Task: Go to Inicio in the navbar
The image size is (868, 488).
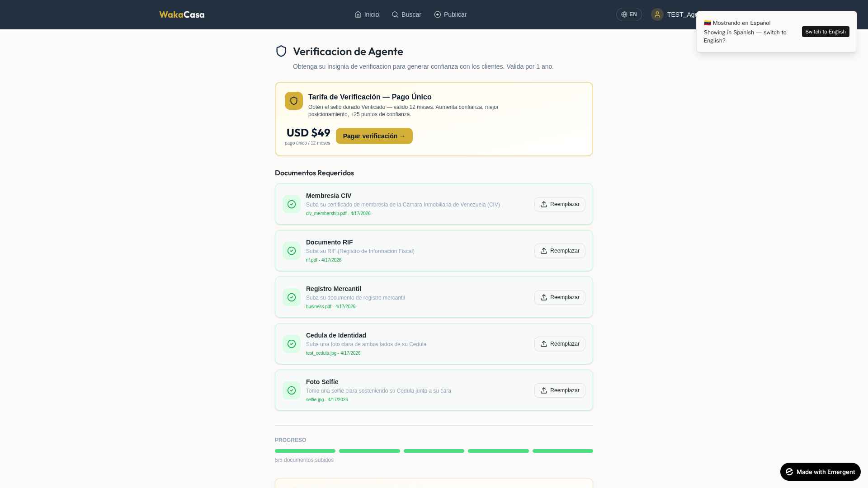Action: click(367, 14)
